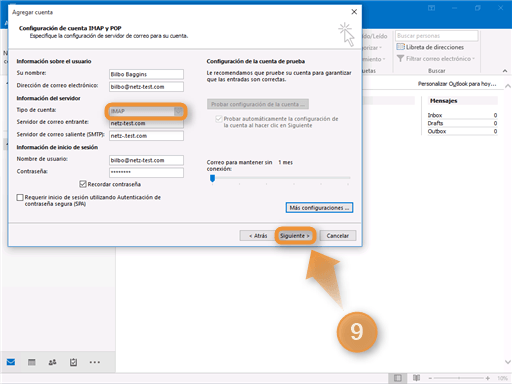Click the Servidor de correo entrante field
Image resolution: width=512 pixels, height=384 pixels.
click(146, 123)
